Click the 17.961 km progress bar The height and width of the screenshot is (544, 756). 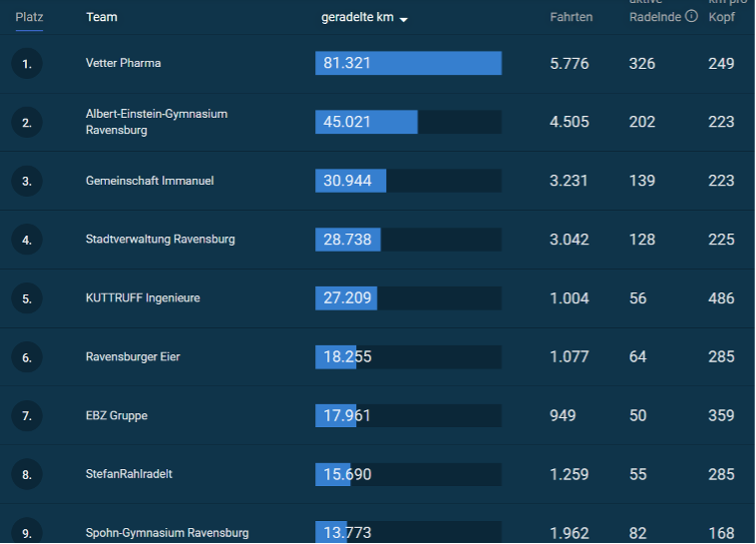pos(408,415)
